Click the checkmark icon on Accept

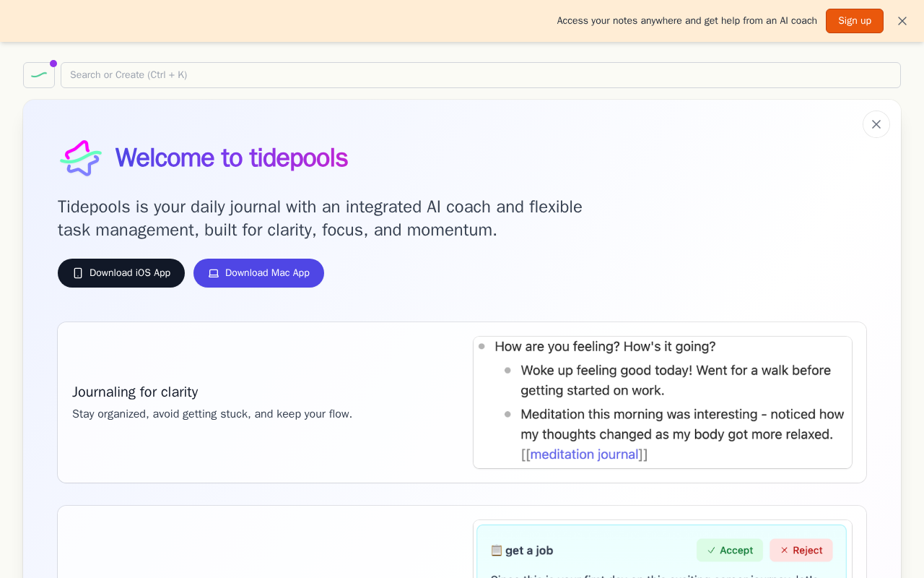[712, 551]
